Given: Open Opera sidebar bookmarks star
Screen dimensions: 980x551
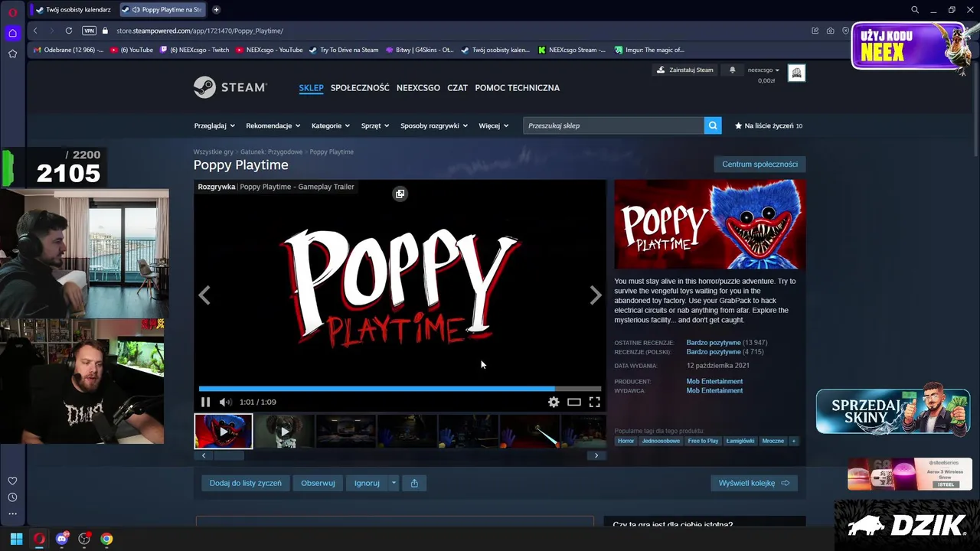Looking at the screenshot, I should click(12, 54).
